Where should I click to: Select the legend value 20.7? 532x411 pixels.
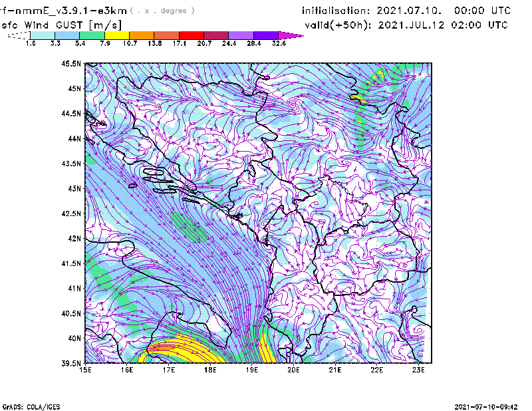click(x=204, y=43)
